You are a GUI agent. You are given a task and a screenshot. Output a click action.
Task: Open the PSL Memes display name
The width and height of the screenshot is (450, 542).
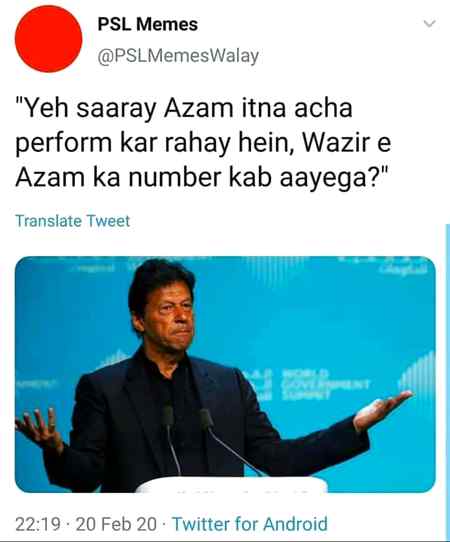pyautogui.click(x=148, y=25)
